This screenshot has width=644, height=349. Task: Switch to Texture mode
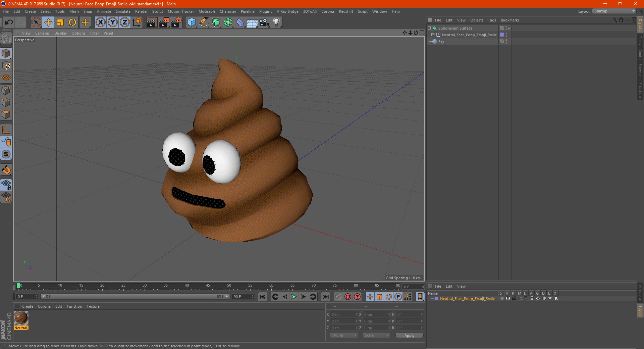click(x=6, y=66)
